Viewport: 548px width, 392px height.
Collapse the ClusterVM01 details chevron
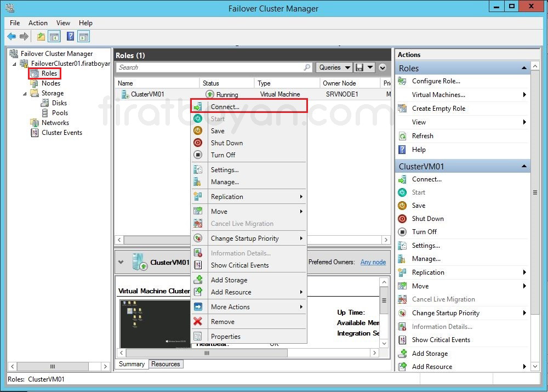(x=121, y=262)
